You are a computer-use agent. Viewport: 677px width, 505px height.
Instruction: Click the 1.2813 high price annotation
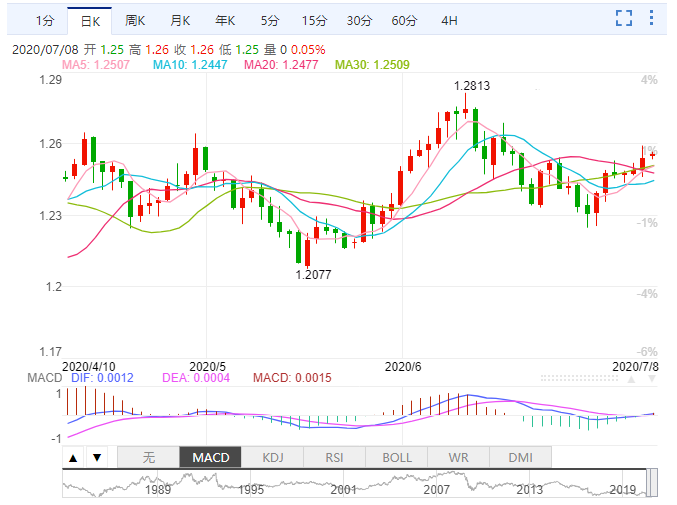(x=472, y=86)
